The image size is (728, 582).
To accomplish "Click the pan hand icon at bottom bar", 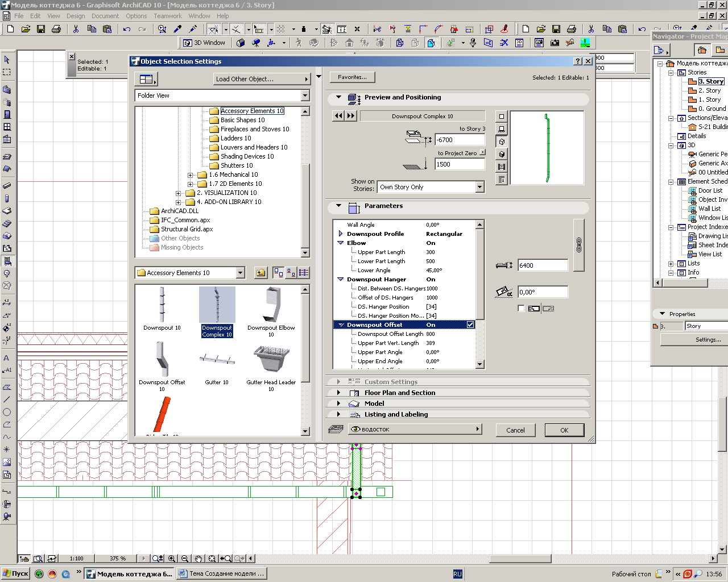I will pyautogui.click(x=198, y=559).
